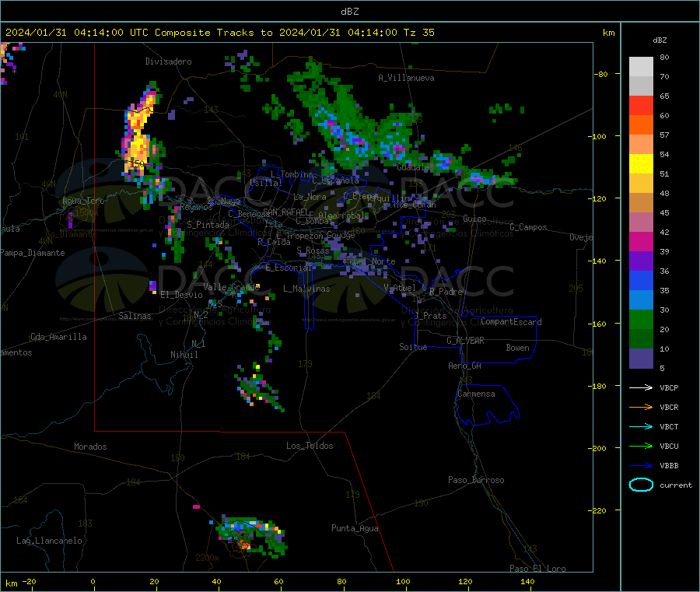This screenshot has height=592, width=700.
Task: Click the 'Composite Tracks to' header timestamp line
Action: point(219,33)
